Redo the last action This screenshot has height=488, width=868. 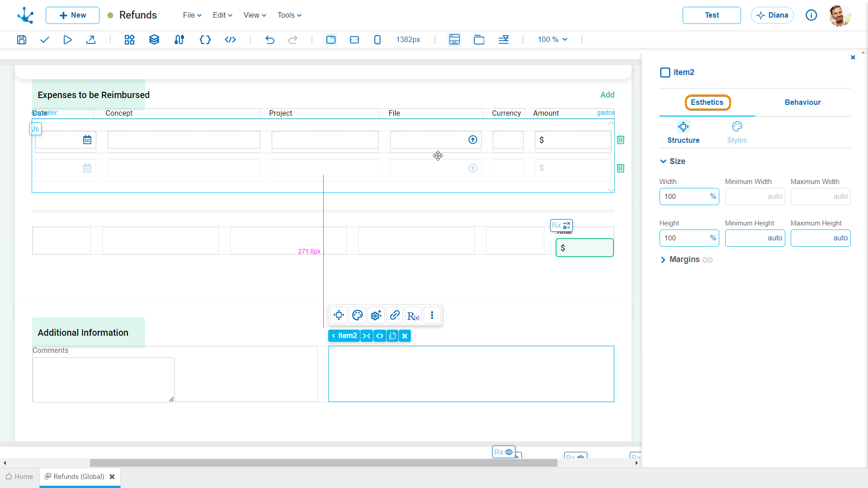[293, 40]
